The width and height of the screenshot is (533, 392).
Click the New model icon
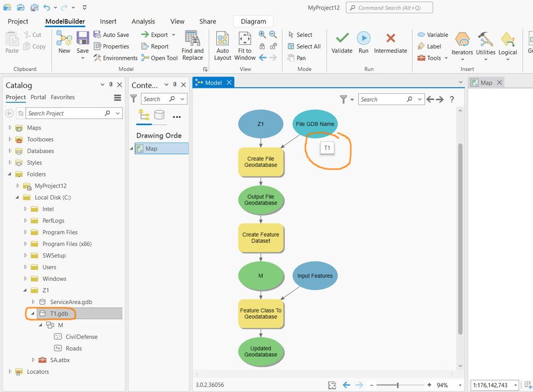[64, 38]
